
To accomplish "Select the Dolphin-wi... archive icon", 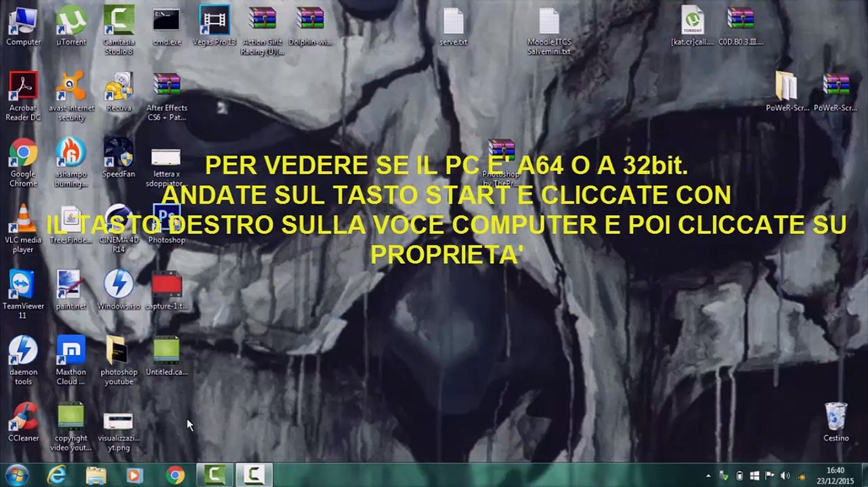I will 310,26.
